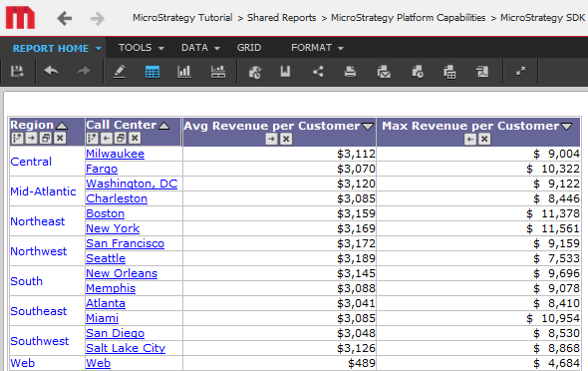The width and height of the screenshot is (588, 371).
Task: Navigate to Shared Reports breadcrumb
Action: (282, 18)
